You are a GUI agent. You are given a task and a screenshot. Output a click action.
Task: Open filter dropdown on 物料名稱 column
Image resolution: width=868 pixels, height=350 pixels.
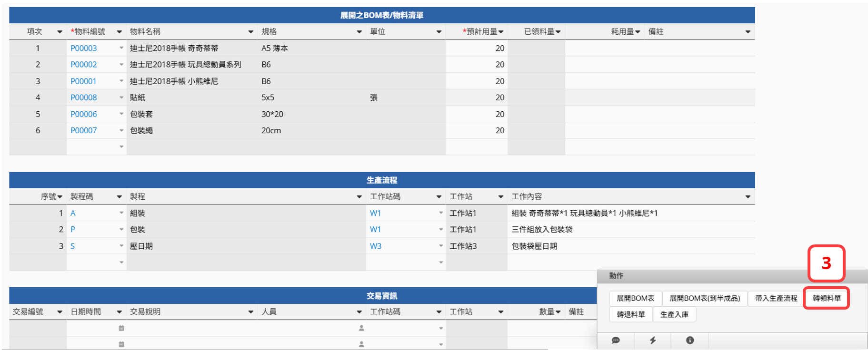[x=251, y=32]
